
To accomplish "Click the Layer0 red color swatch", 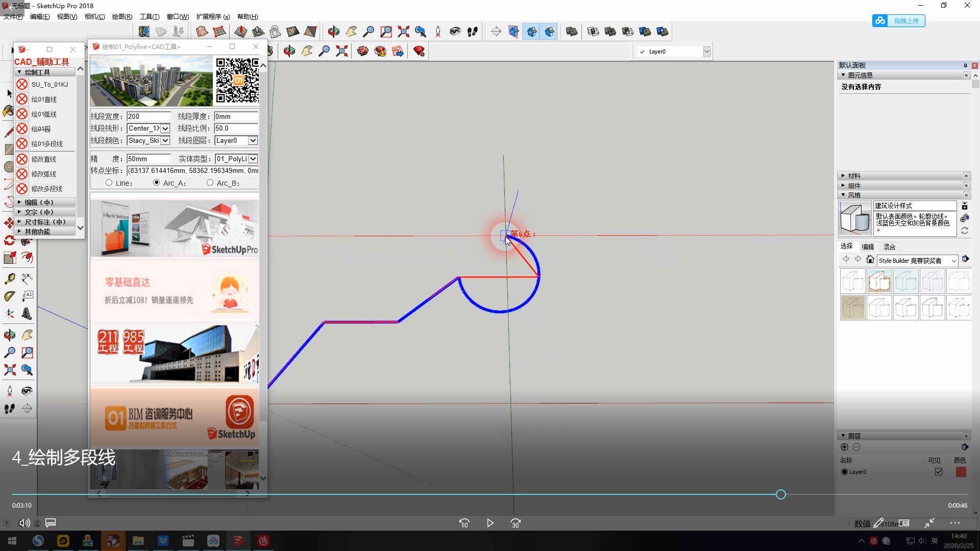I will click(961, 472).
